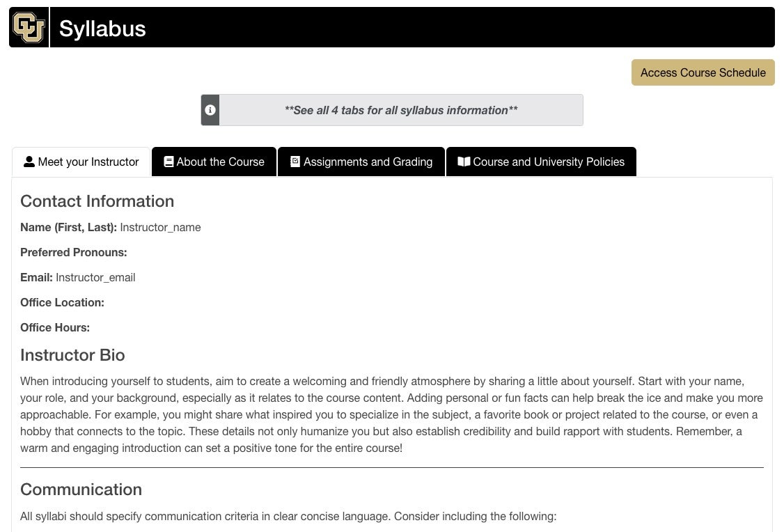This screenshot has width=784, height=532.
Task: Click the Communication section heading
Action: point(81,490)
